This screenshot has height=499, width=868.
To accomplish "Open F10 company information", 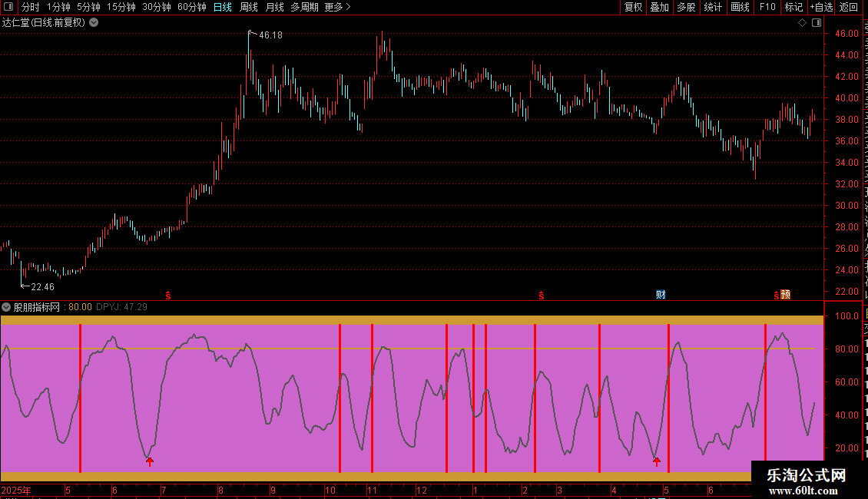I will click(767, 7).
